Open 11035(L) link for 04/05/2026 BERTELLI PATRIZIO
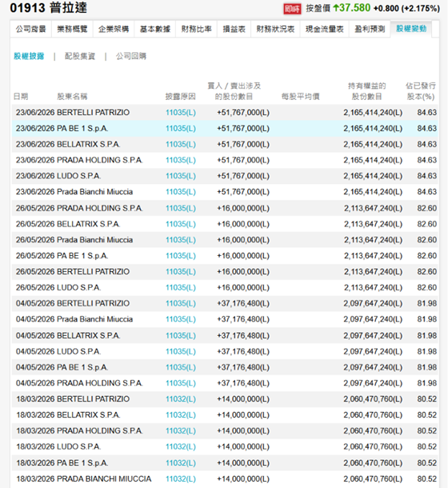Screen dimensions: 448x488 click(x=181, y=303)
